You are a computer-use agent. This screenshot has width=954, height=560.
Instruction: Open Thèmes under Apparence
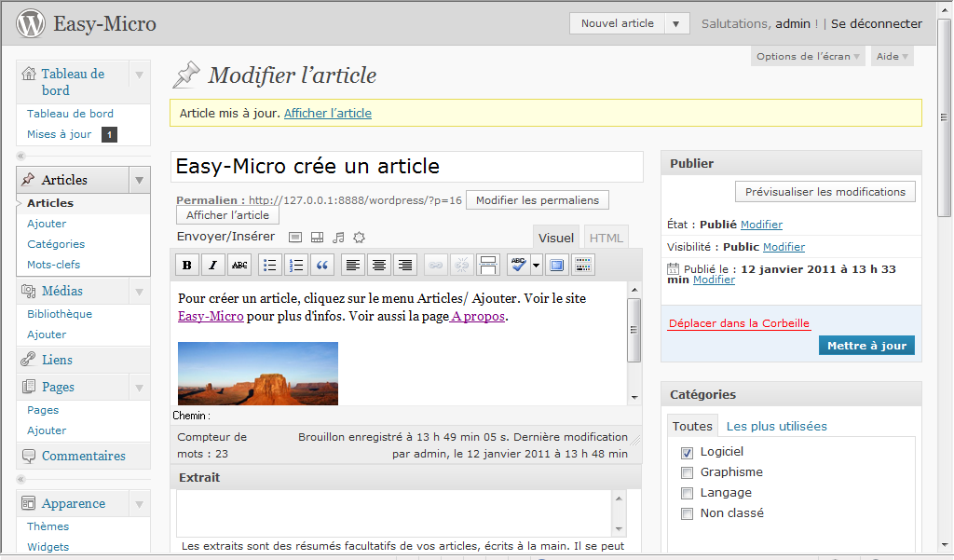point(48,526)
